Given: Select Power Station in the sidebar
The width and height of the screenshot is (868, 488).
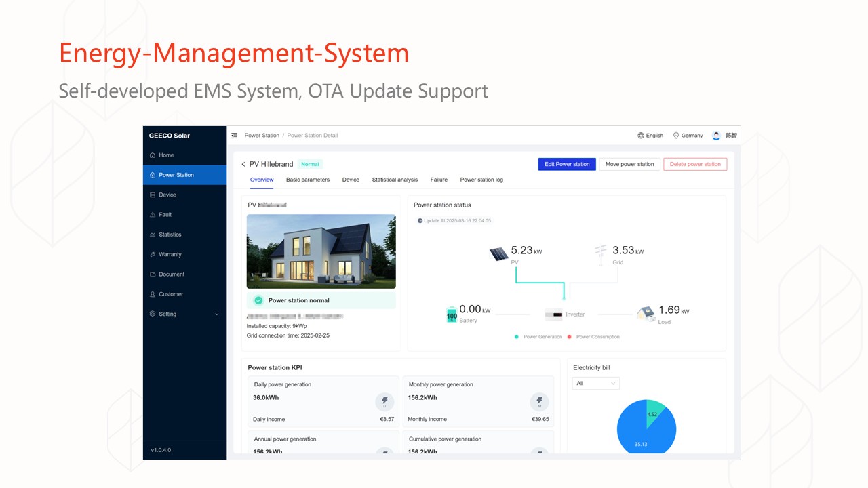Looking at the screenshot, I should pos(184,175).
